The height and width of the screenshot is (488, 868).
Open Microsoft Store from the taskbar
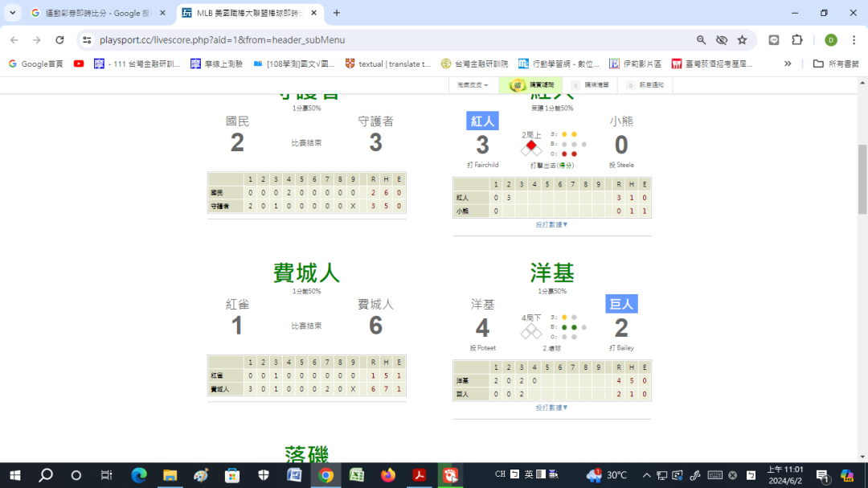(232, 475)
